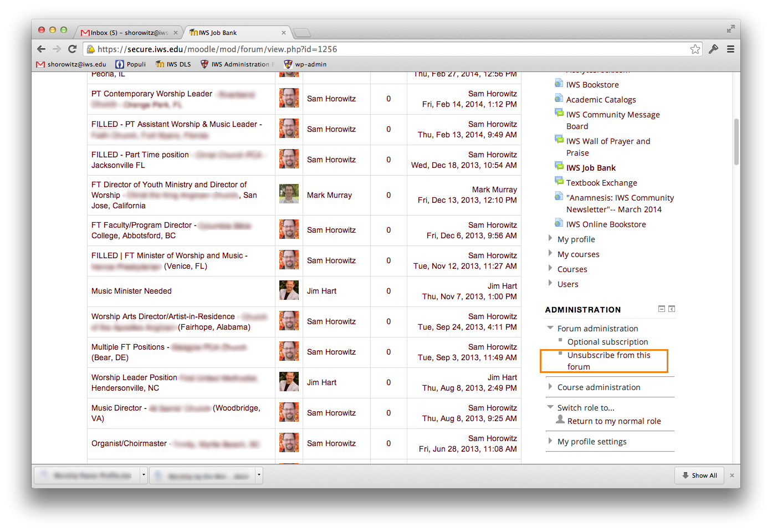
Task: Click the Academic Catalogs resource icon
Action: point(559,99)
